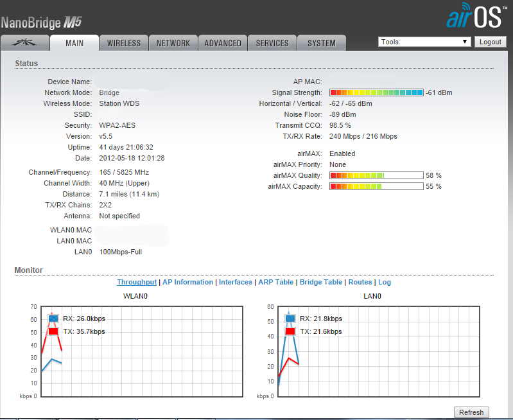513x420 pixels.
Task: Click the WLAN0 TX red legend swatch
Action: [x=53, y=331]
